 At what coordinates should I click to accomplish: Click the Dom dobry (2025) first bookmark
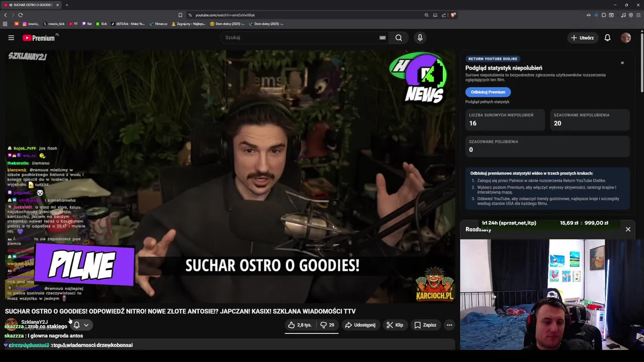(227, 24)
